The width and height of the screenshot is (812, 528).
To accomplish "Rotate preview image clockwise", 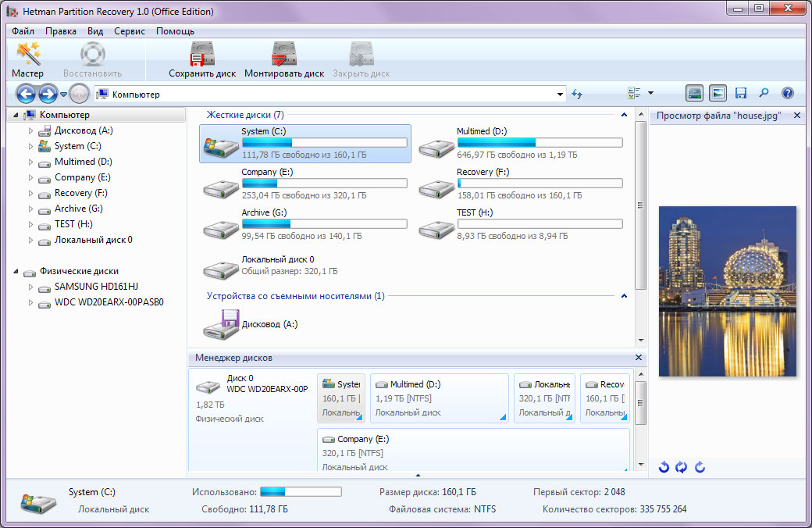I will tap(700, 467).
